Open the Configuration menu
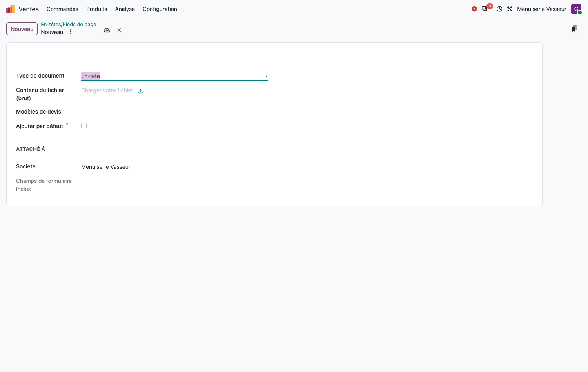Screen dimensions: 588x372 (x=160, y=9)
